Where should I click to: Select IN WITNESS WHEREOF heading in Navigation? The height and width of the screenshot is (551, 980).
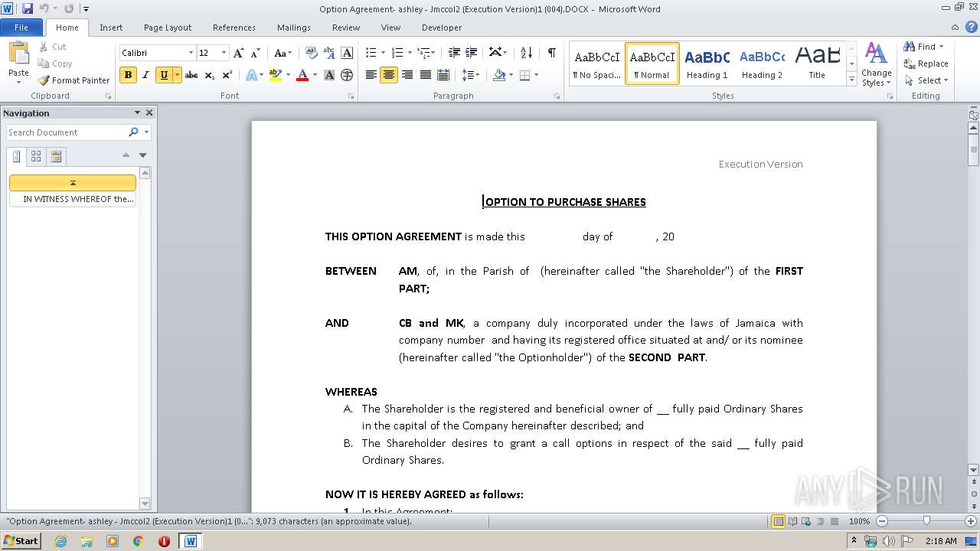coord(73,199)
